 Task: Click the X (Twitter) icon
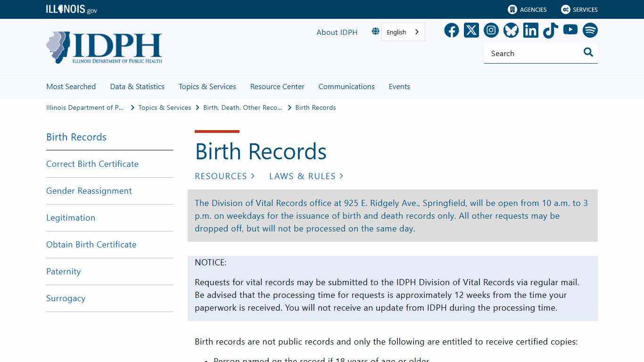(471, 30)
